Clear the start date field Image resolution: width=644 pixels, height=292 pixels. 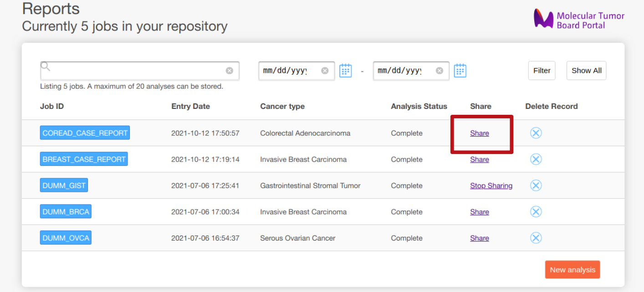(325, 71)
